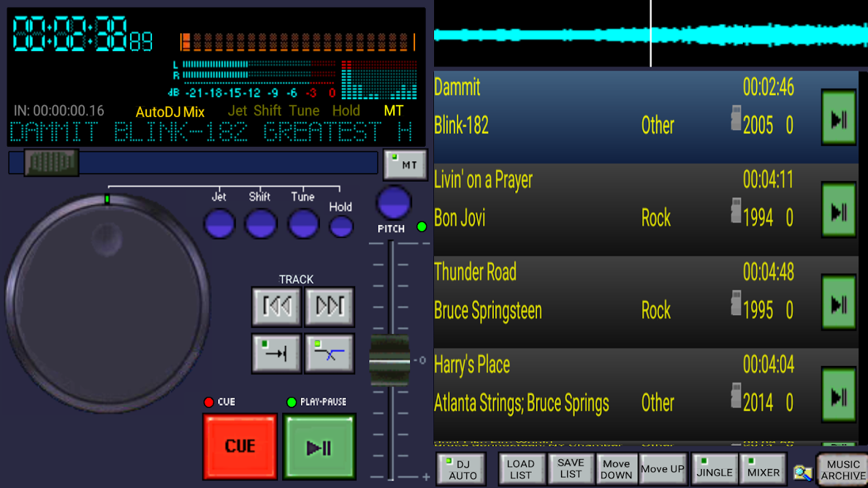Click the SD card icon beside year 2005
This screenshot has height=488, width=868.
(x=736, y=118)
